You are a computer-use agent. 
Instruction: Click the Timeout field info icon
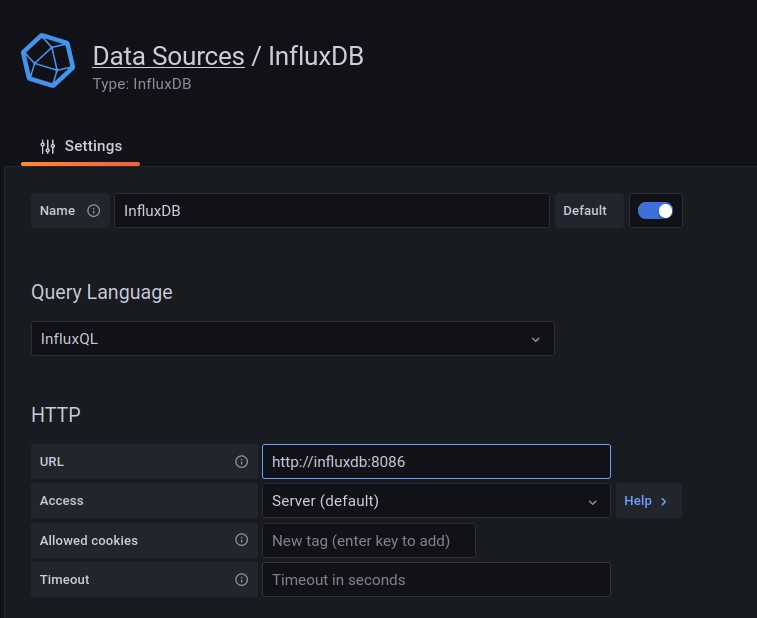tap(241, 580)
